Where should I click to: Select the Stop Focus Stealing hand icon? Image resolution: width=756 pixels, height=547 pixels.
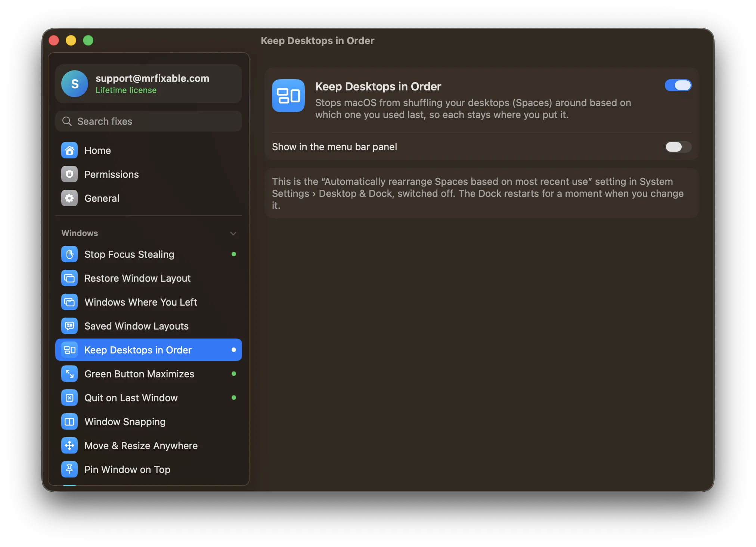coord(69,254)
